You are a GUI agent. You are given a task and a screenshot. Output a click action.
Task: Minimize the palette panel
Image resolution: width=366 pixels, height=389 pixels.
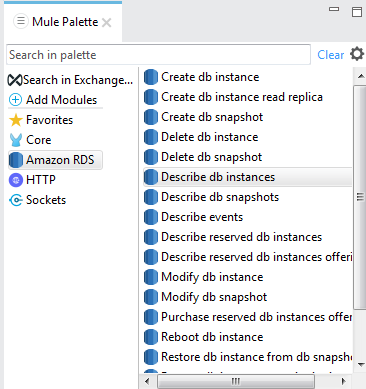click(x=334, y=9)
